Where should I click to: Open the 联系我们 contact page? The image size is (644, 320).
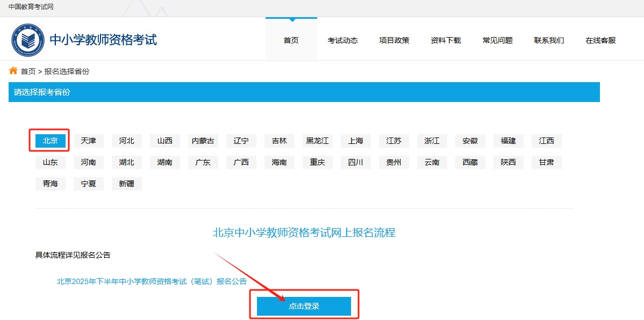pyautogui.click(x=548, y=40)
